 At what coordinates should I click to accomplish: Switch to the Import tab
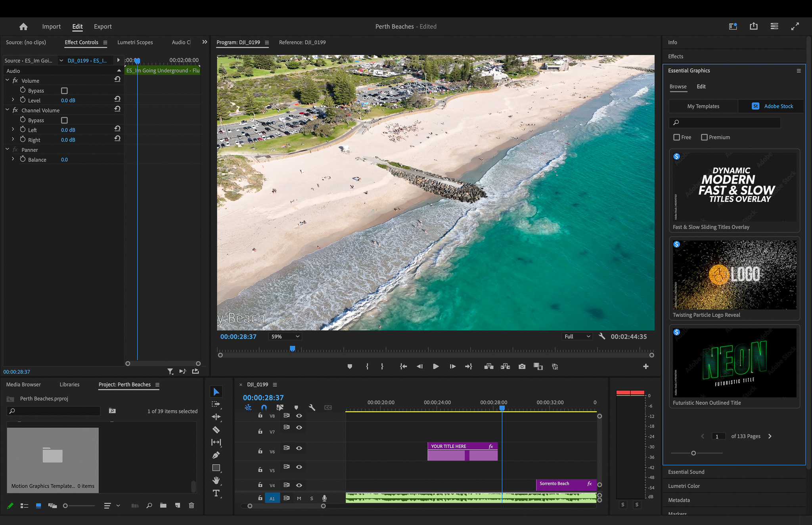pos(52,27)
